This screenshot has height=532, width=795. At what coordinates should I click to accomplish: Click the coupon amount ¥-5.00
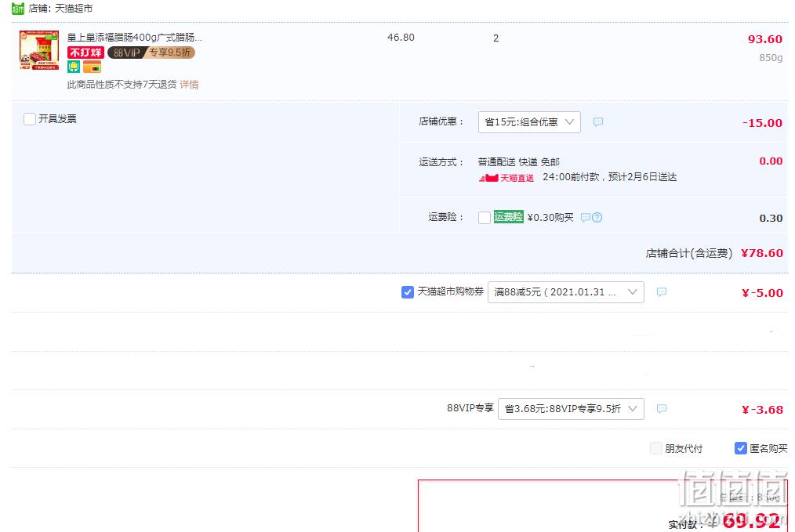[762, 293]
